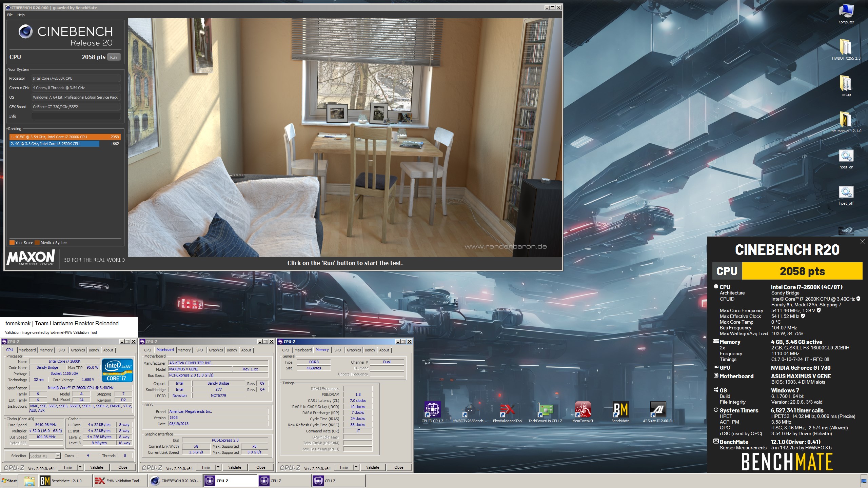Click the Windows Start button
This screenshot has height=488, width=868.
coord(10,481)
